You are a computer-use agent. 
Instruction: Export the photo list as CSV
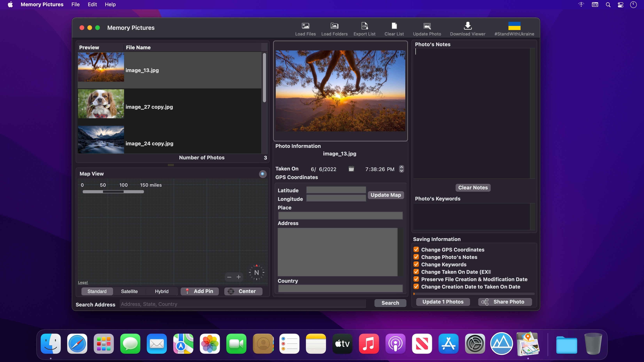tap(364, 26)
